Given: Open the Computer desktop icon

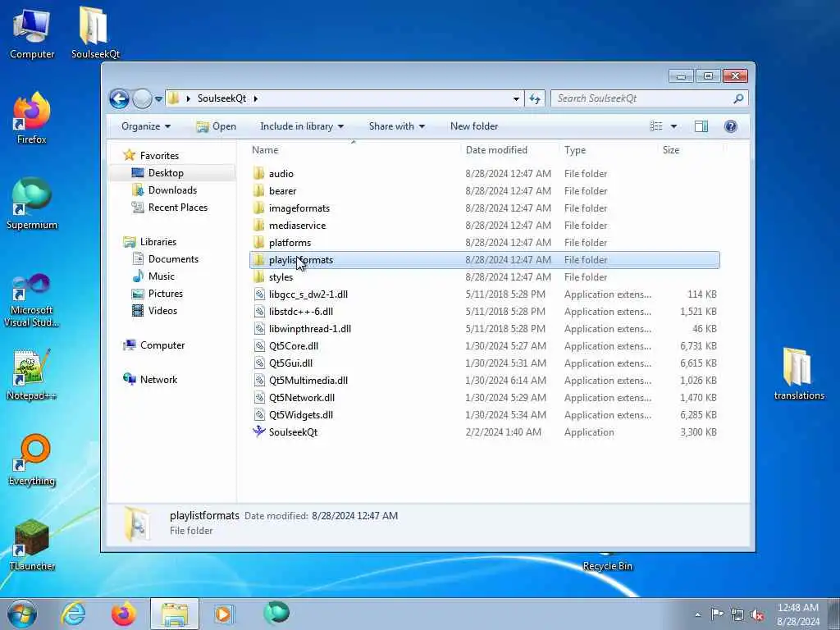Looking at the screenshot, I should coord(32,34).
